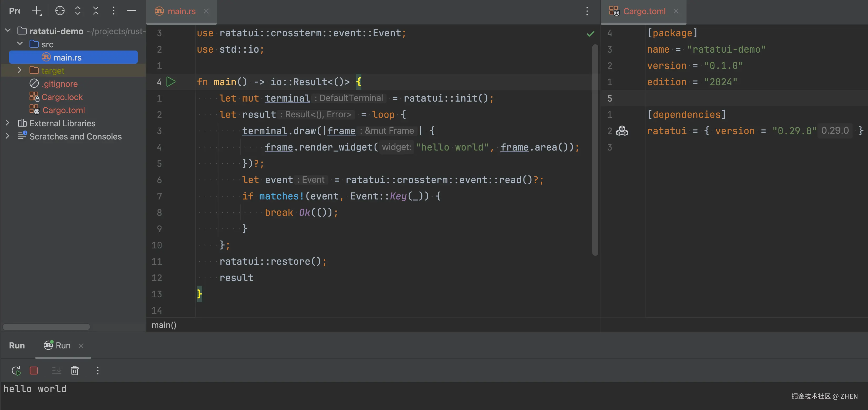Image resolution: width=868 pixels, height=410 pixels.
Task: Click the [package] header in Cargo.toml
Action: (672, 33)
